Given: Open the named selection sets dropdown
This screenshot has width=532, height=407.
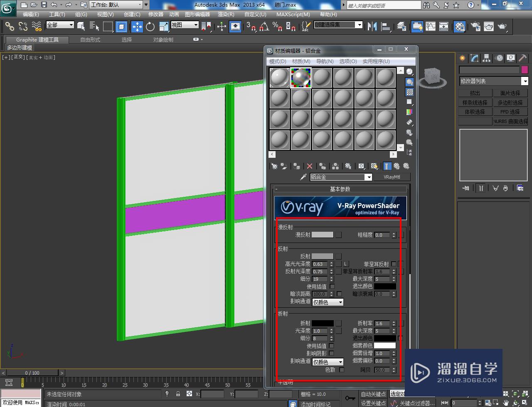Looking at the screenshot, I should 338,25.
